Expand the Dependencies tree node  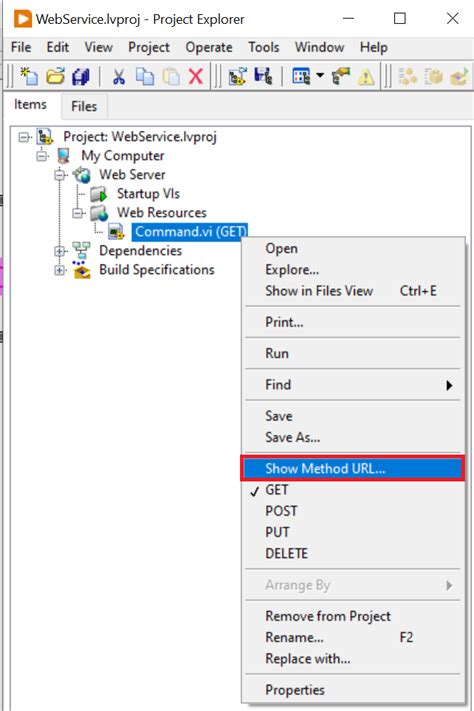pyautogui.click(x=60, y=251)
